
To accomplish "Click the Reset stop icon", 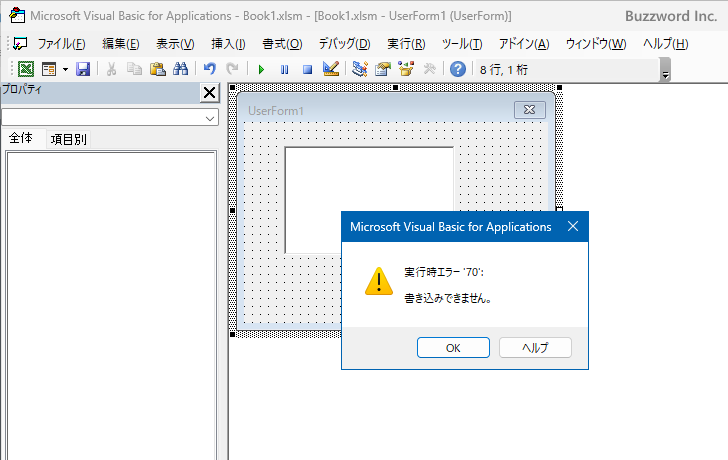I will (x=307, y=70).
